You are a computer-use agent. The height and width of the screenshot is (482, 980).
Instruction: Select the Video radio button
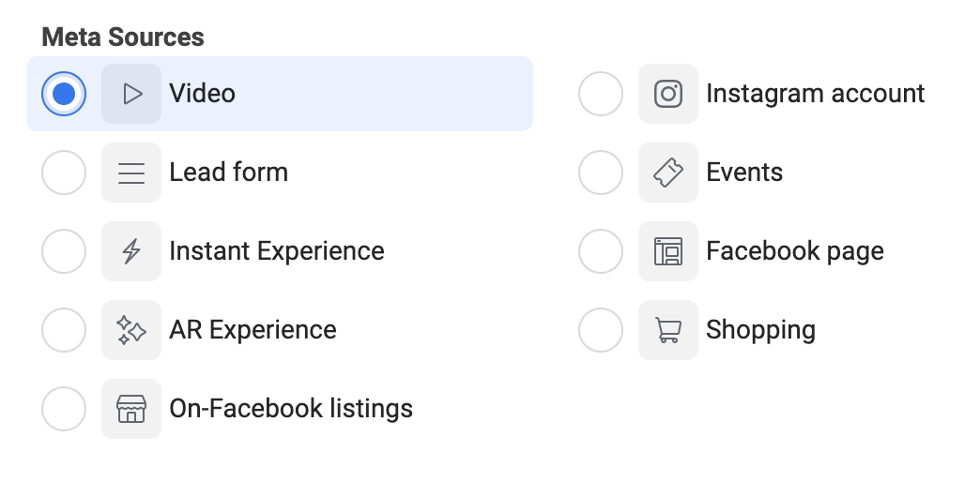pos(64,94)
